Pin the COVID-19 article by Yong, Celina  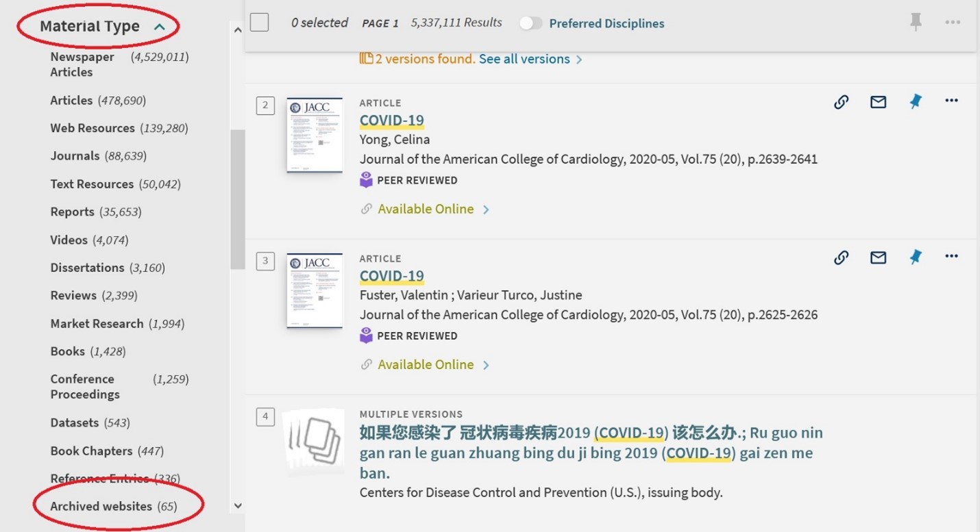click(916, 101)
